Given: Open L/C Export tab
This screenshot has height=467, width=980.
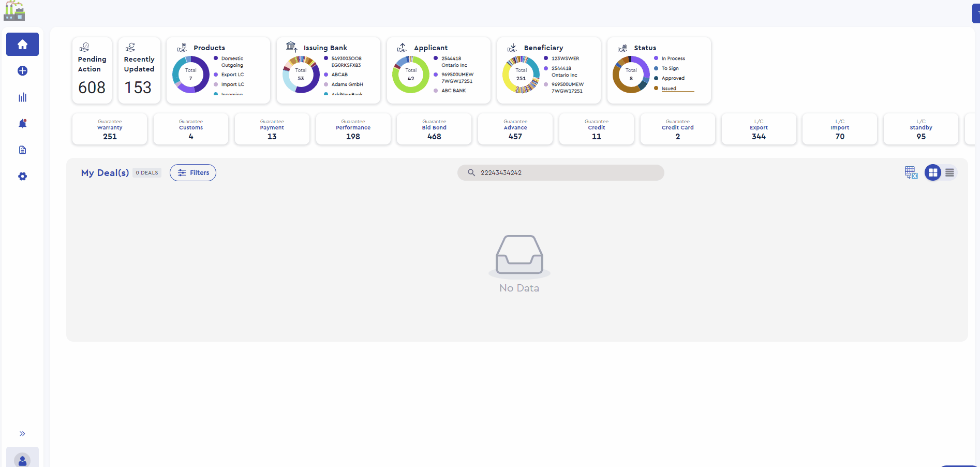Looking at the screenshot, I should coord(759,129).
